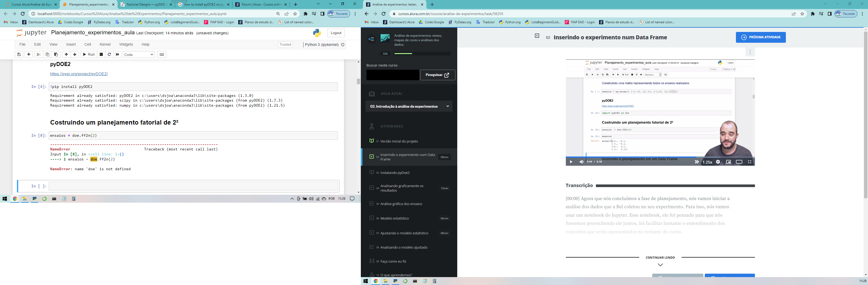Cut selected cells with the scissors icon
The image size is (868, 285).
coord(38,55)
